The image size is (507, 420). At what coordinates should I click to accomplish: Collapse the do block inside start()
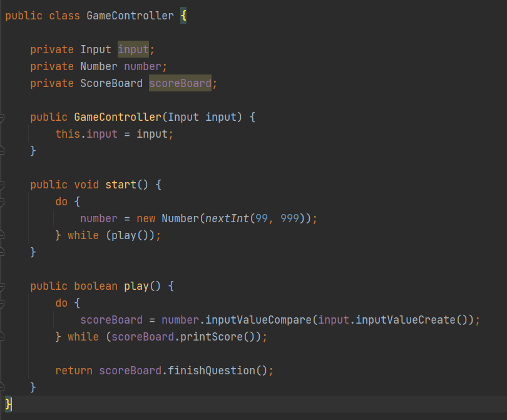[x=2, y=202]
